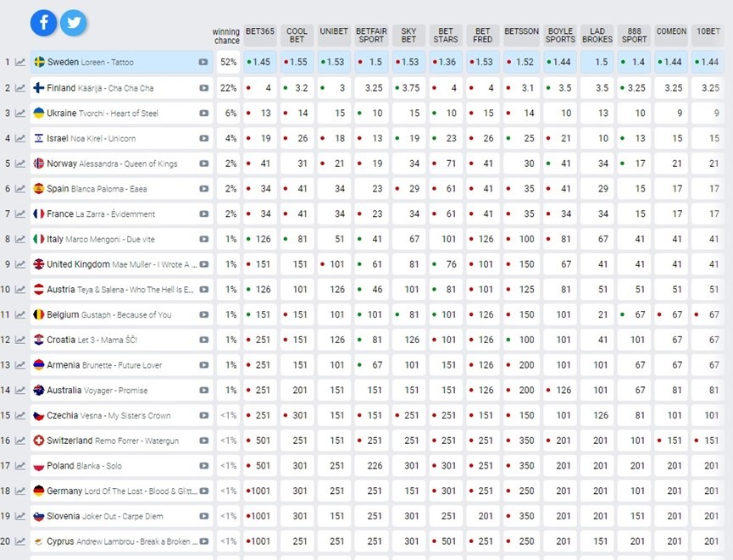Open the BOYLE SPORTS column header
Viewport: 733px width, 560px height.
click(560, 35)
